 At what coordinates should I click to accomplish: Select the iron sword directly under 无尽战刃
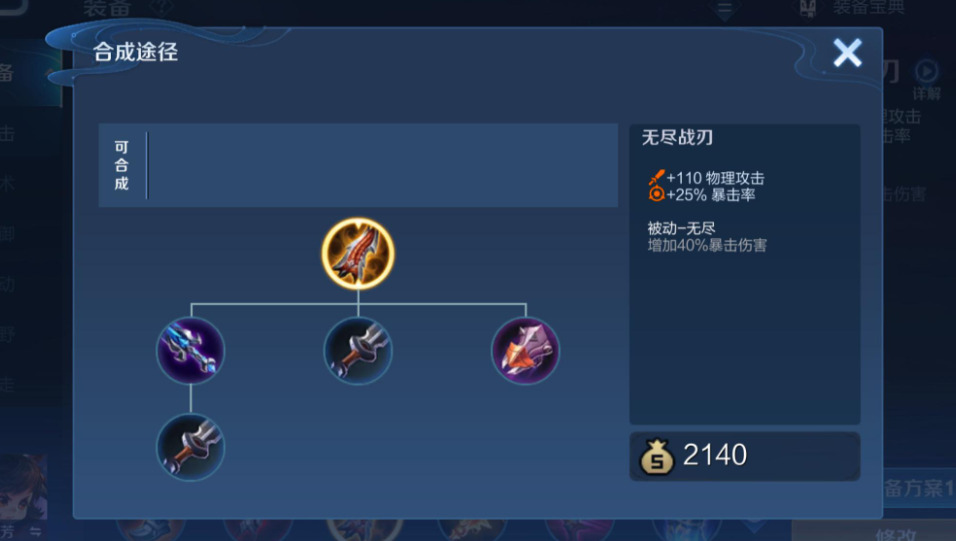tap(358, 350)
